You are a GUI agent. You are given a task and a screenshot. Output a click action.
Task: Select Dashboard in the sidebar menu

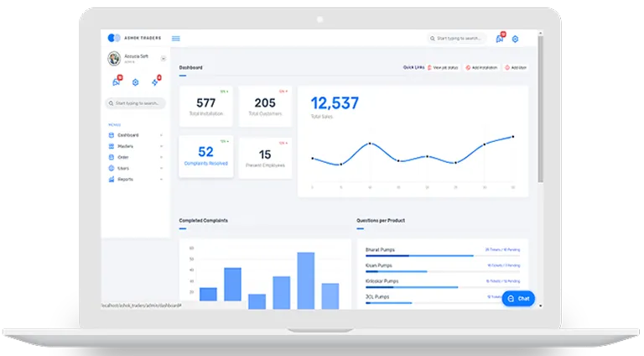pos(127,135)
